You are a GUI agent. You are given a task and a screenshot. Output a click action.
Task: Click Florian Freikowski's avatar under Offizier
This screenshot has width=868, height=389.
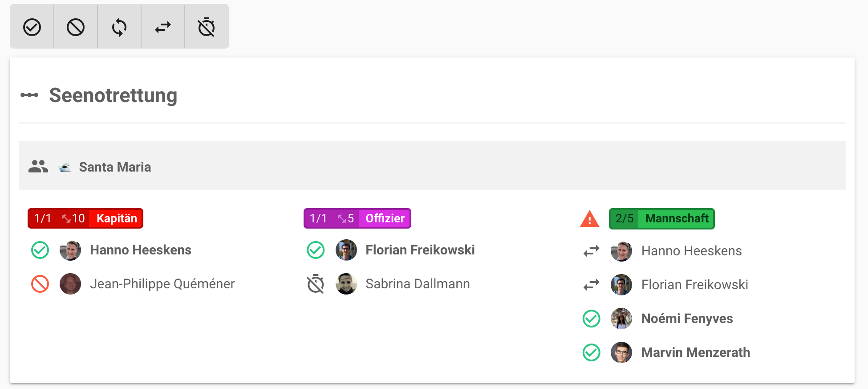tap(346, 250)
